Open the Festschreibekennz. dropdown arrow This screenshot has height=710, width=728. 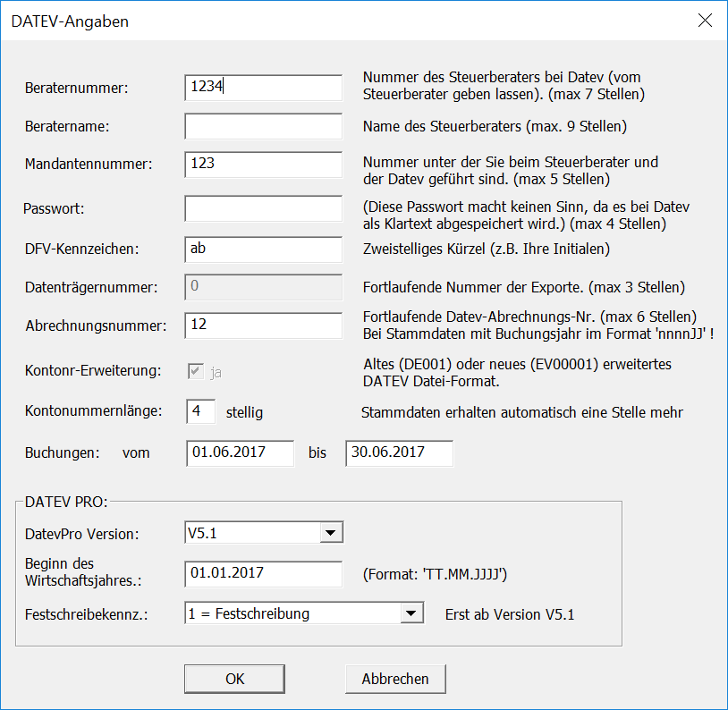[411, 613]
